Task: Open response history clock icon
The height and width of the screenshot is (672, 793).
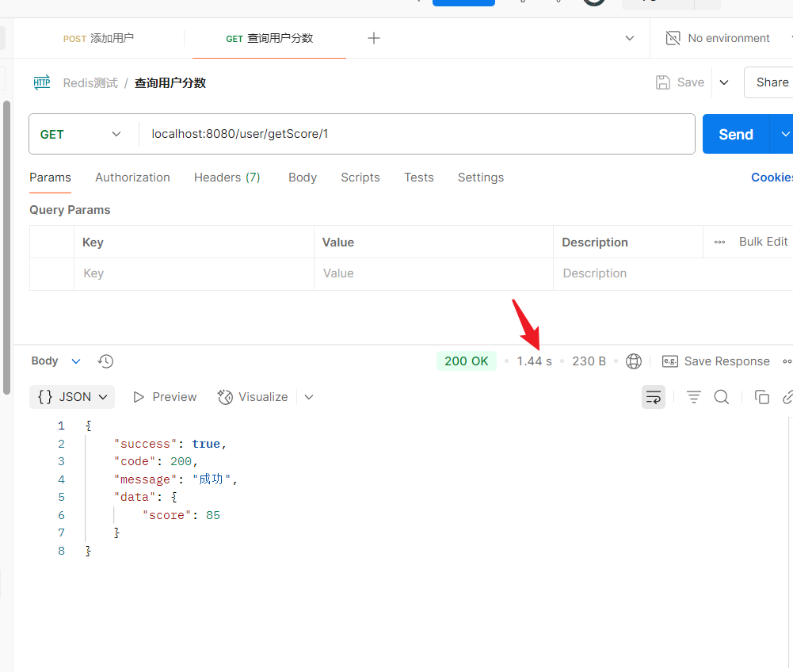Action: (105, 361)
